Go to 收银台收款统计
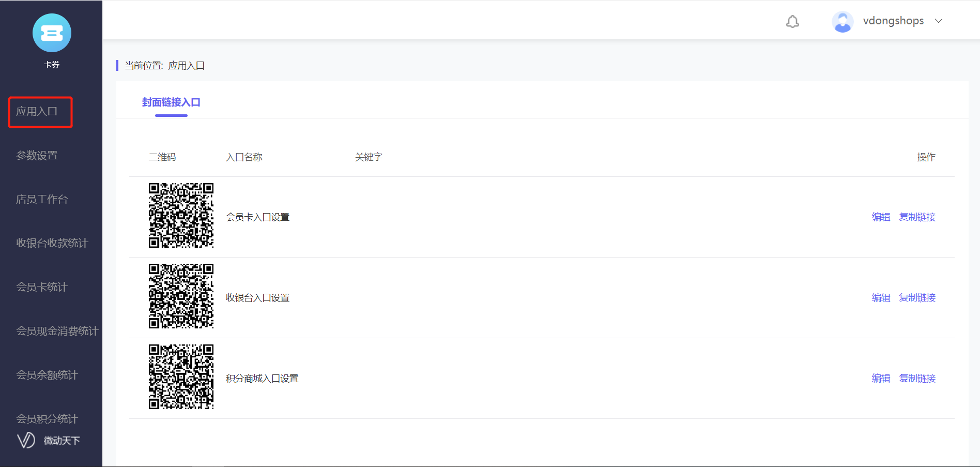 [52, 243]
